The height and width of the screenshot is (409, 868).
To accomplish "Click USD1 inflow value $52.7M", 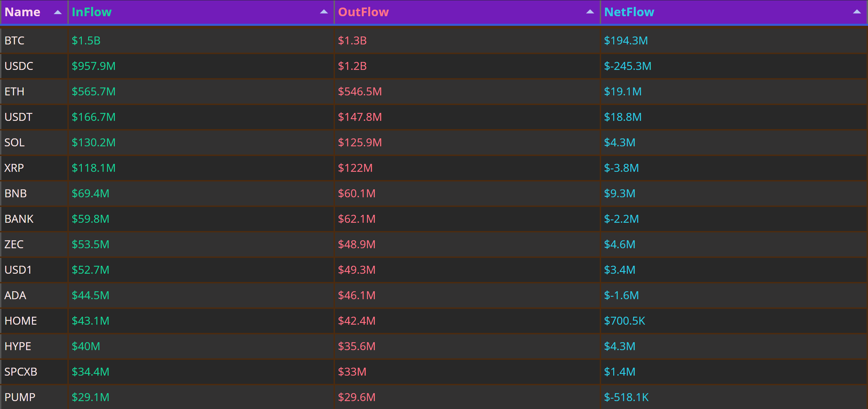I will 90,270.
